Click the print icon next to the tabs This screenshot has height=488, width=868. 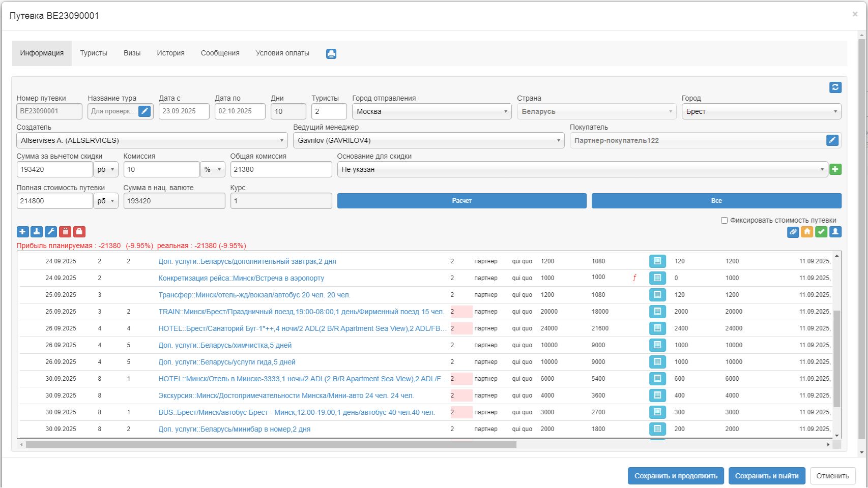pos(331,54)
